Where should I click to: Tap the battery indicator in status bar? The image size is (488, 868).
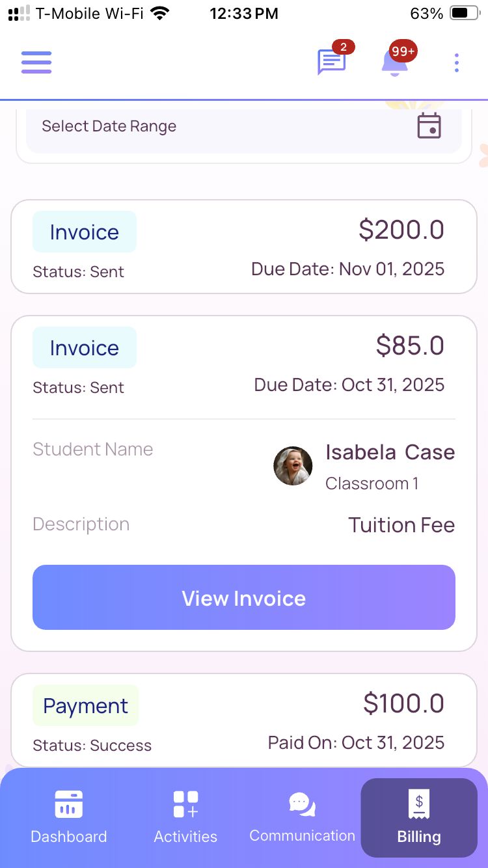tap(464, 13)
